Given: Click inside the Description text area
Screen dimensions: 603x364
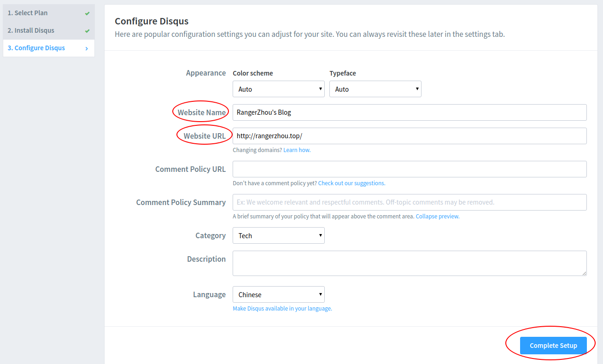Looking at the screenshot, I should (410, 264).
